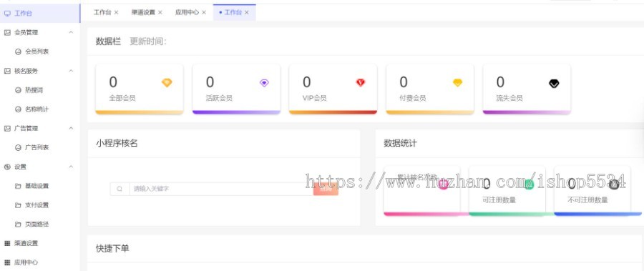Click the 设置 sidebar icon

[7, 167]
